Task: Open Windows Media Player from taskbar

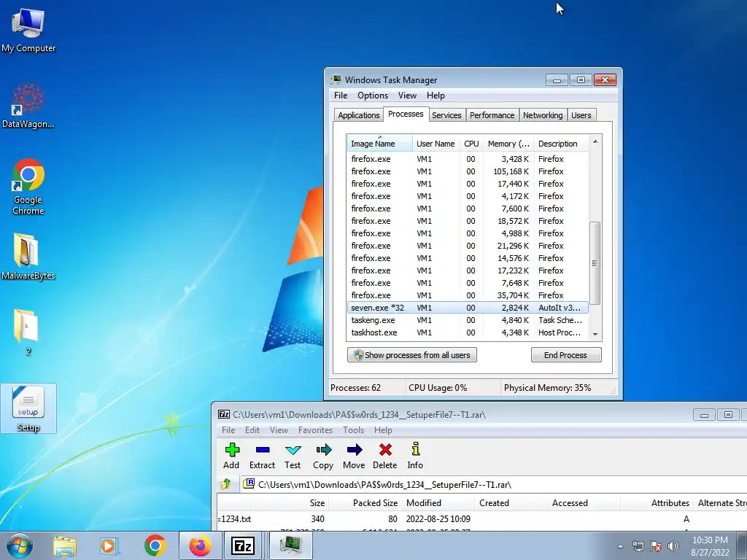Action: (x=109, y=545)
